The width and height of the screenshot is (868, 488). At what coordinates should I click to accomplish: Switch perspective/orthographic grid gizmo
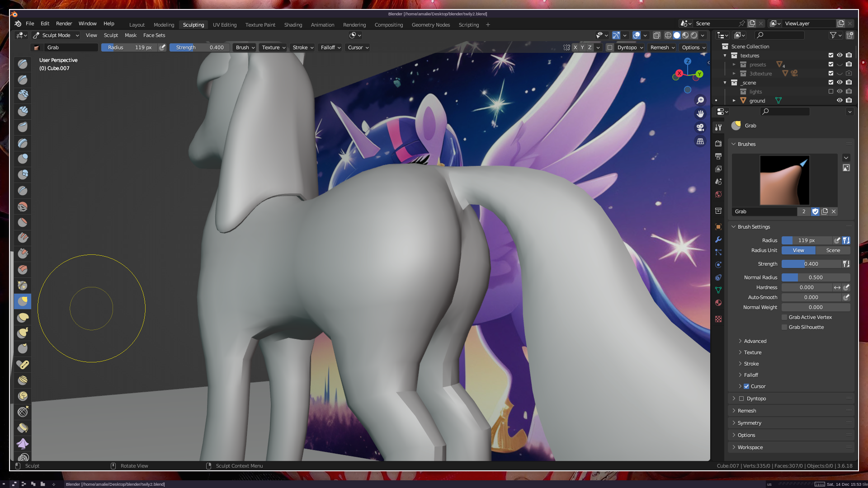700,141
